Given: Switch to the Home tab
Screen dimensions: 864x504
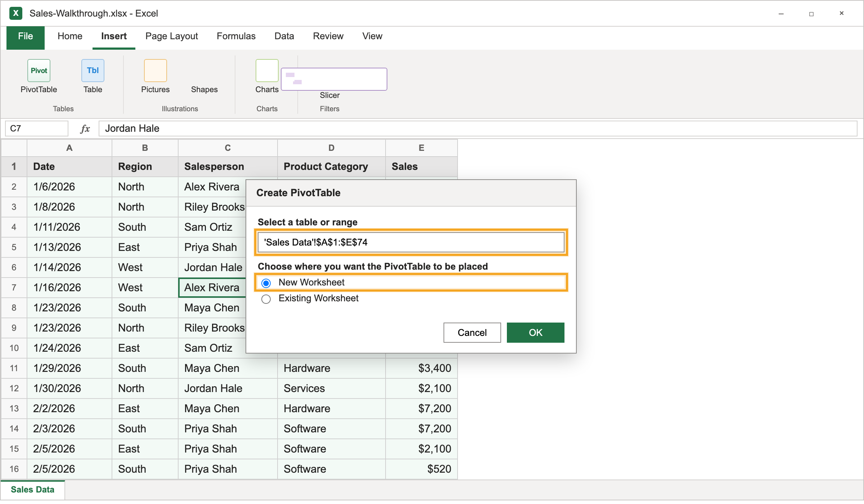Looking at the screenshot, I should click(x=70, y=36).
